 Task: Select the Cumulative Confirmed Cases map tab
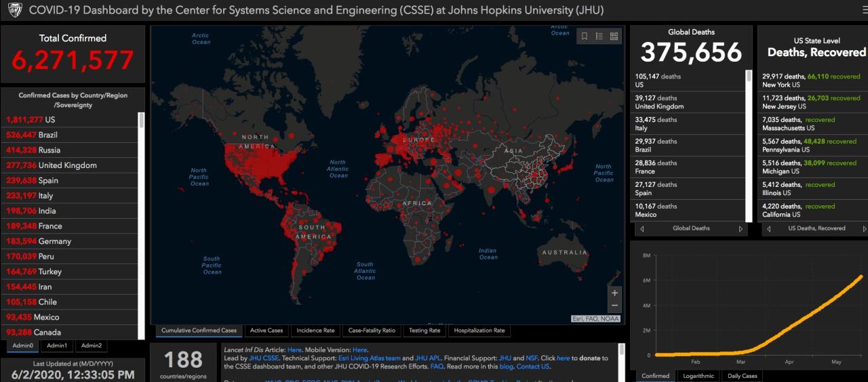click(x=199, y=331)
